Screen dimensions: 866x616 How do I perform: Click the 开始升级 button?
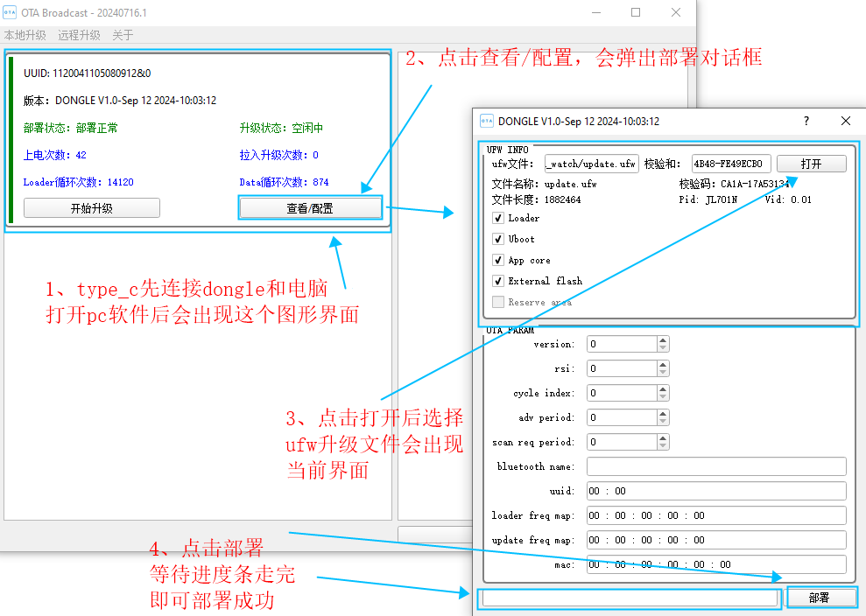pyautogui.click(x=92, y=208)
